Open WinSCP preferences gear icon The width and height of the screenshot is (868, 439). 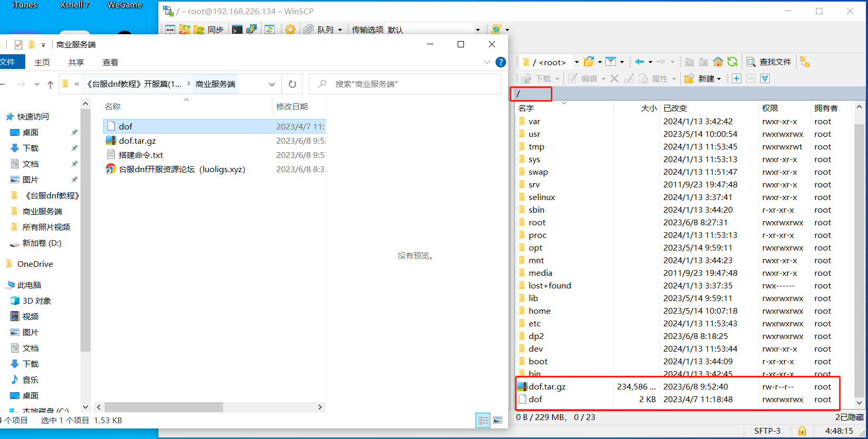coord(290,29)
